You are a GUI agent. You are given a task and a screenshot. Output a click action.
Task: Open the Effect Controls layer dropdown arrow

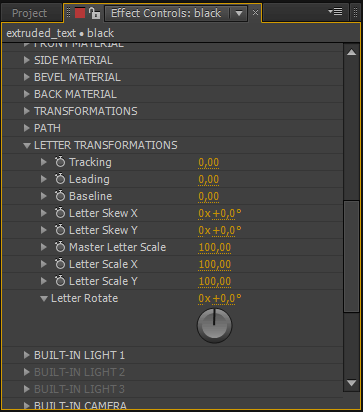tap(239, 13)
